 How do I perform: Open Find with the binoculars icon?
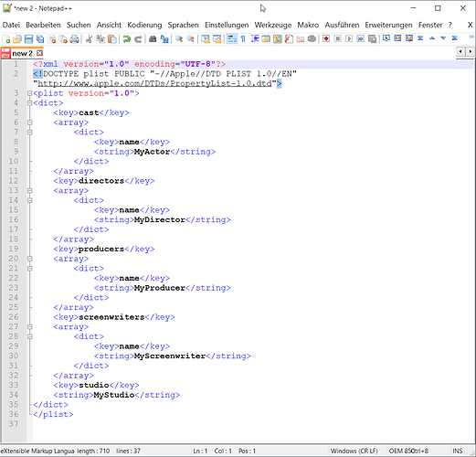pyautogui.click(x=153, y=39)
